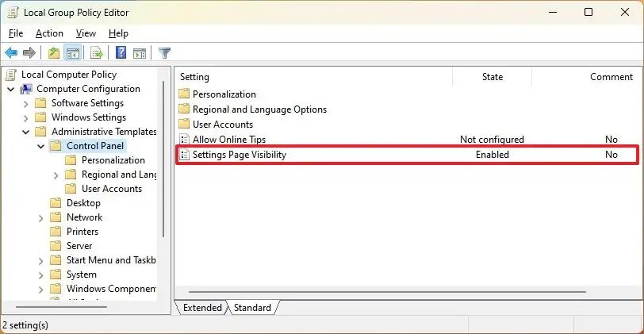This screenshot has height=334, width=644.
Task: Click the Back arrow toolbar icon
Action: point(11,52)
